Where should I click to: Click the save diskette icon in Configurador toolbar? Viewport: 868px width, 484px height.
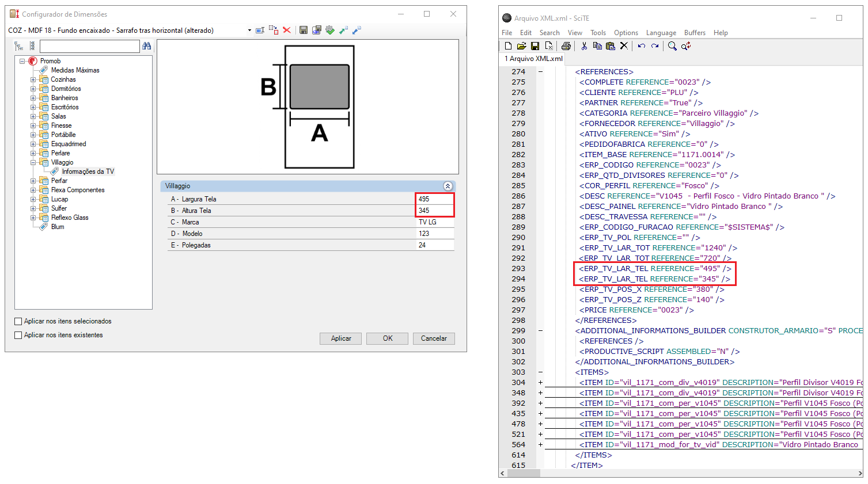tap(304, 30)
